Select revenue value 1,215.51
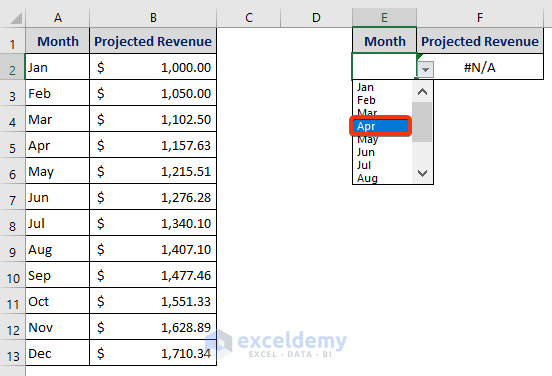 coord(153,171)
